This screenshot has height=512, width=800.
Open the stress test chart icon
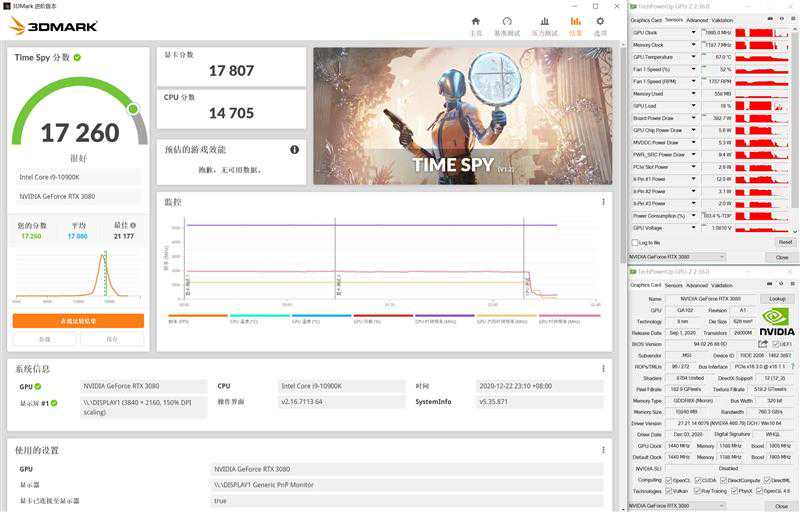(x=541, y=25)
